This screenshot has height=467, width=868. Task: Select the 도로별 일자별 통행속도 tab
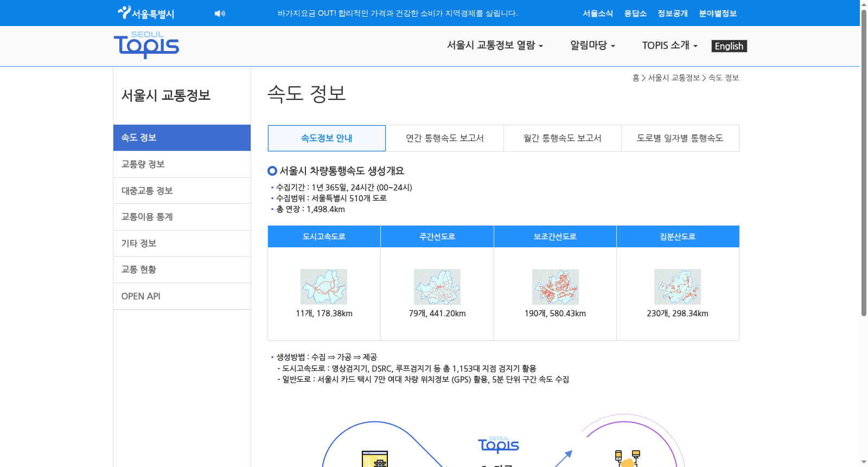[680, 138]
